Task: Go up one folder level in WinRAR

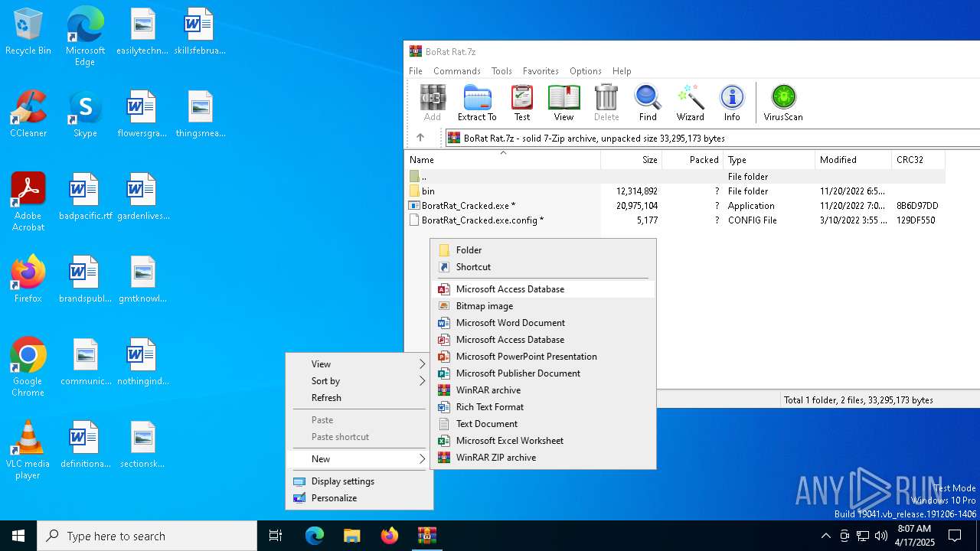Action: (x=420, y=138)
